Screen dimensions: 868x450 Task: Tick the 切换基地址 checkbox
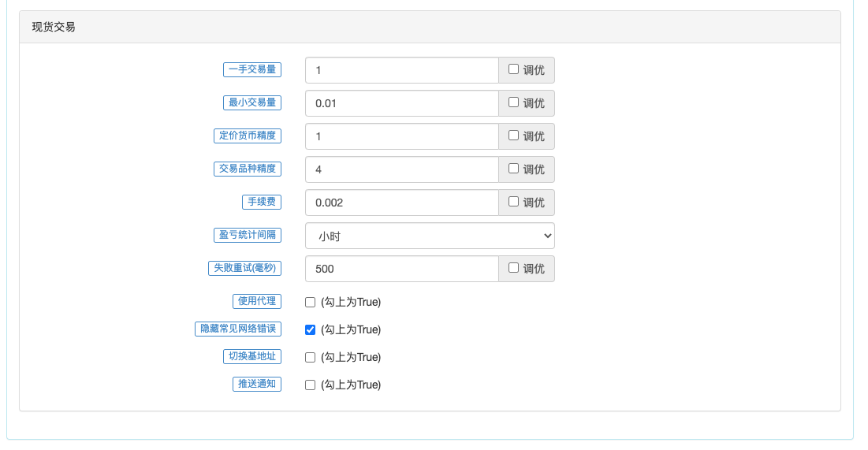310,358
